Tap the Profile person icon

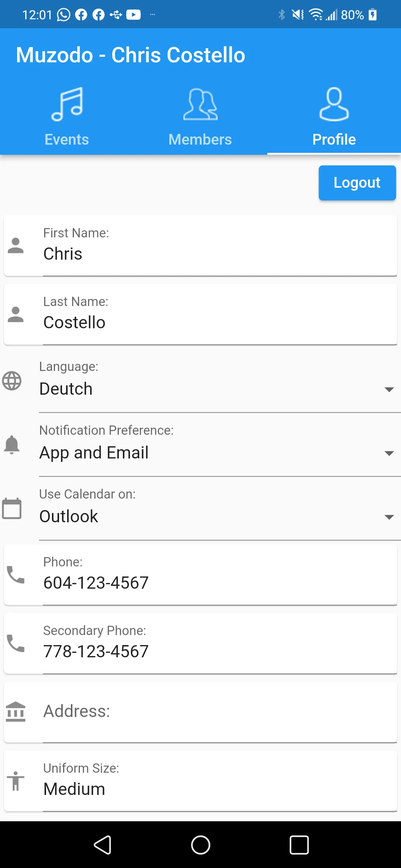coord(334,104)
